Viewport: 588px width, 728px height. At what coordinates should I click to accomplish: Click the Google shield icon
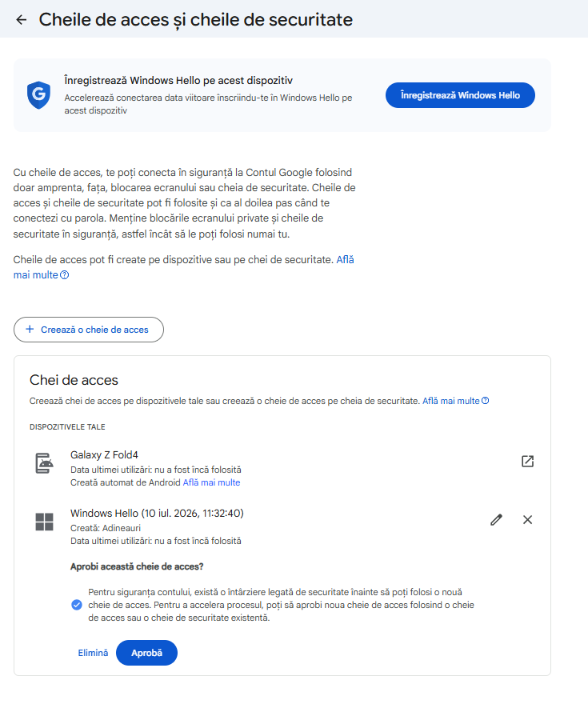[38, 94]
